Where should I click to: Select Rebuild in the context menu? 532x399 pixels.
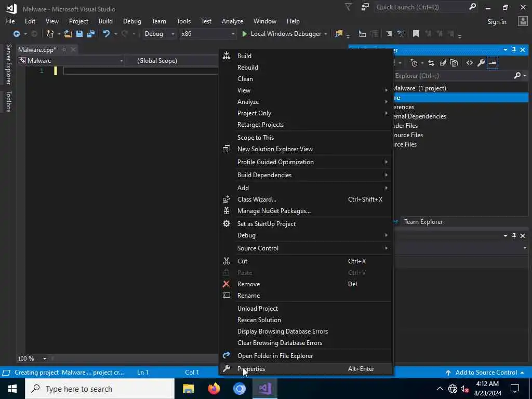pyautogui.click(x=306, y=68)
